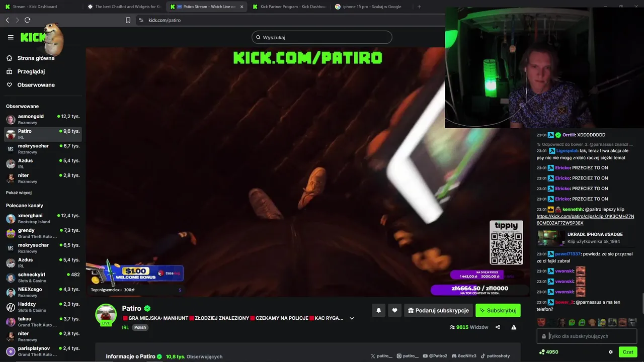644x362 pixels.
Task: Open grendy in recommended channels
Action: [x=43, y=233]
